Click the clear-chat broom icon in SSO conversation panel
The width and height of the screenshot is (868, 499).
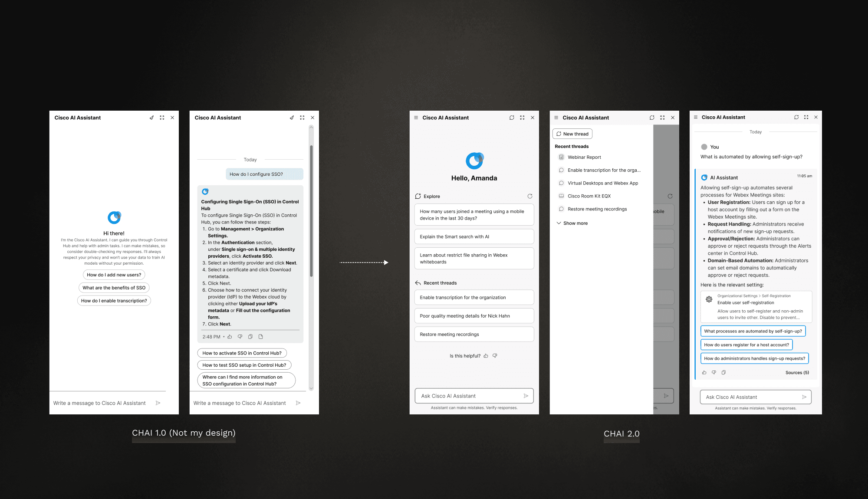[x=292, y=118]
